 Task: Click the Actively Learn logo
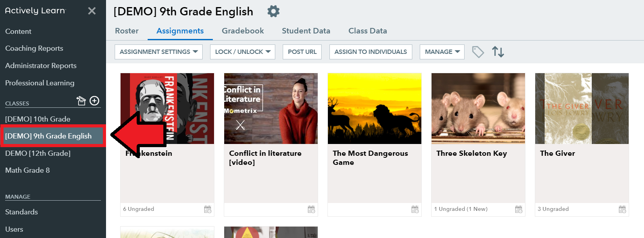coord(35,11)
